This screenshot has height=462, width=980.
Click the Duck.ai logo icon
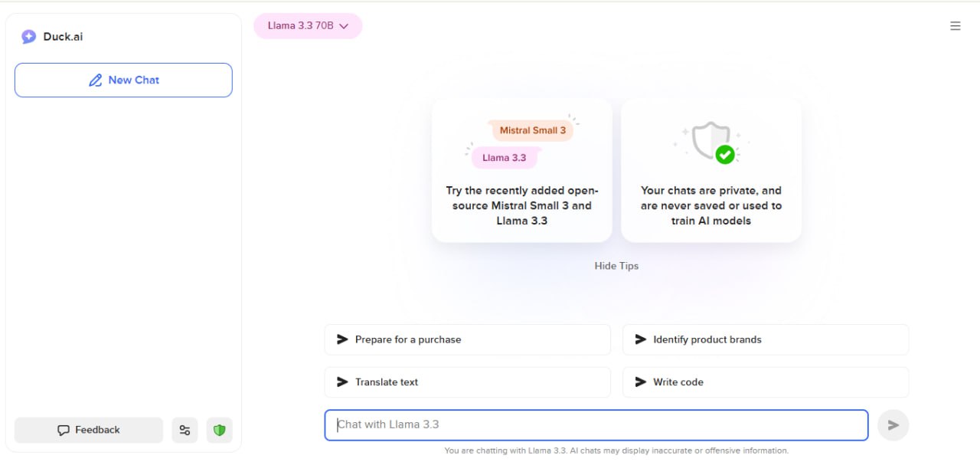pos(28,37)
